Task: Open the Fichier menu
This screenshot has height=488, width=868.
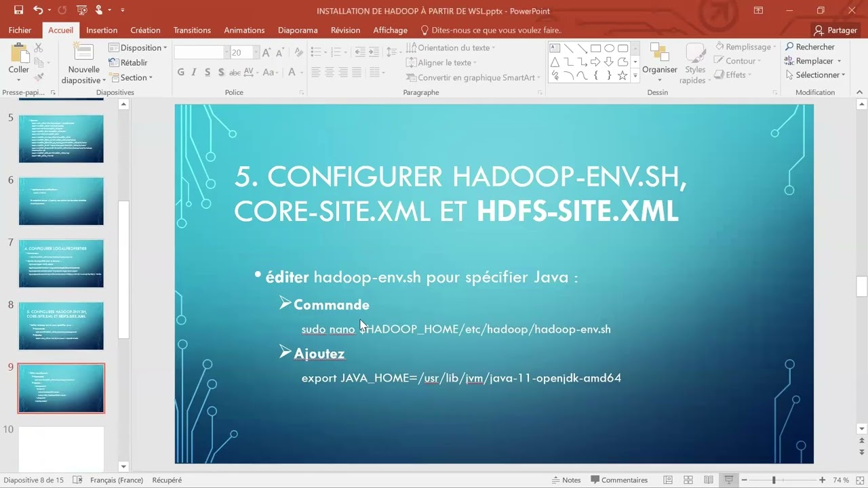Action: point(20,30)
